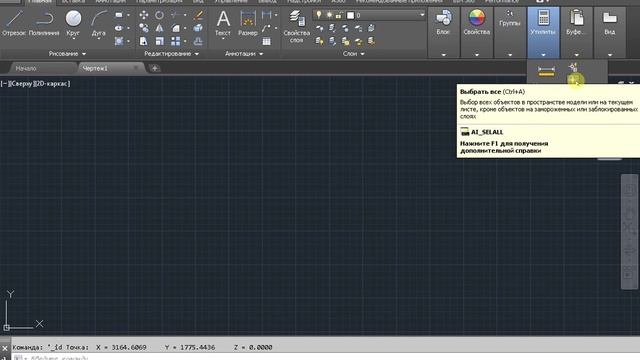Viewport: 640px width, 360px height.
Task: Expand the Слои panel
Action: [353, 53]
